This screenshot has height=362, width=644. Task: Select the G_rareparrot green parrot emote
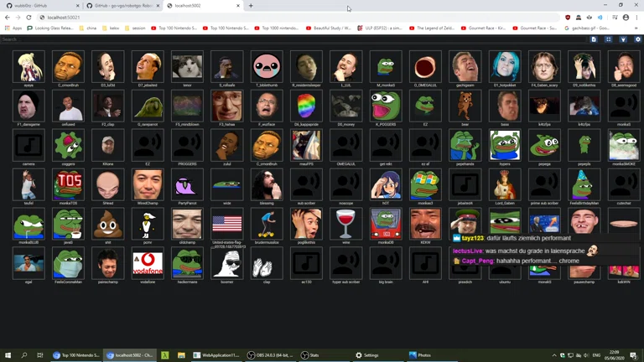(148, 106)
